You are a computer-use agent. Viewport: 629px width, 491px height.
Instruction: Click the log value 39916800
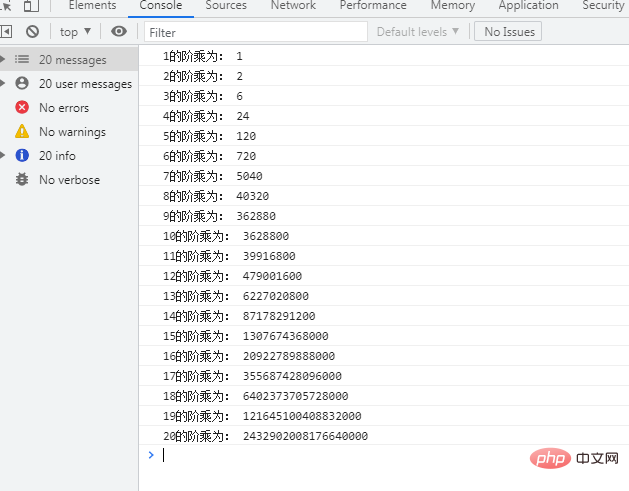[269, 256]
